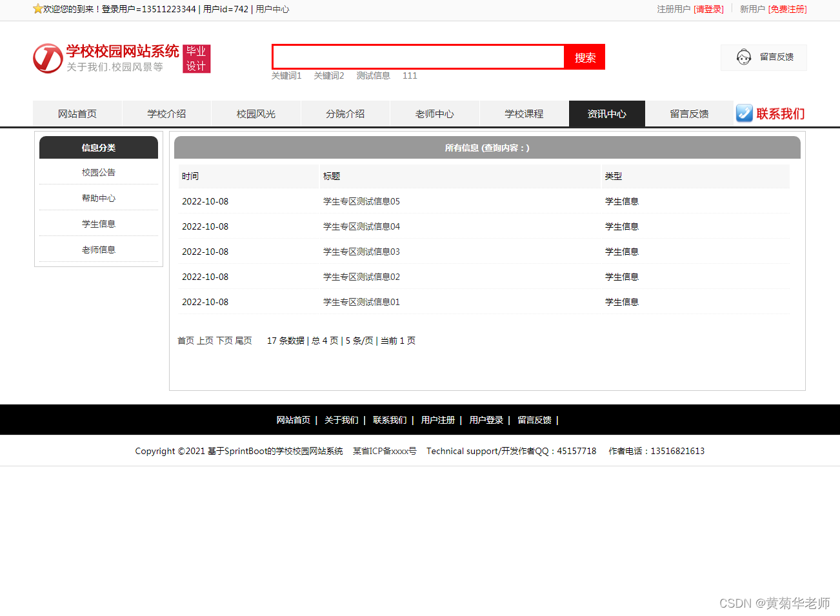The height and width of the screenshot is (616, 840).
Task: Open article 学生专区测试信息03
Action: coord(361,252)
